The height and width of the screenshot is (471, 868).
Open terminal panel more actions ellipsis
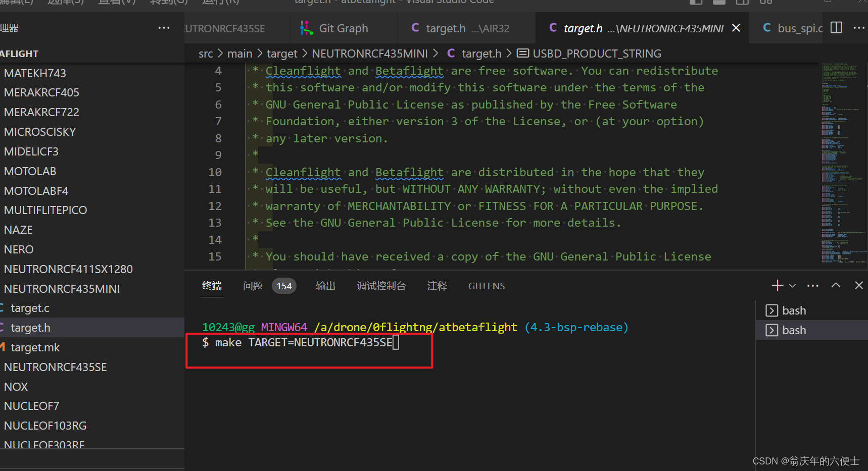click(813, 286)
